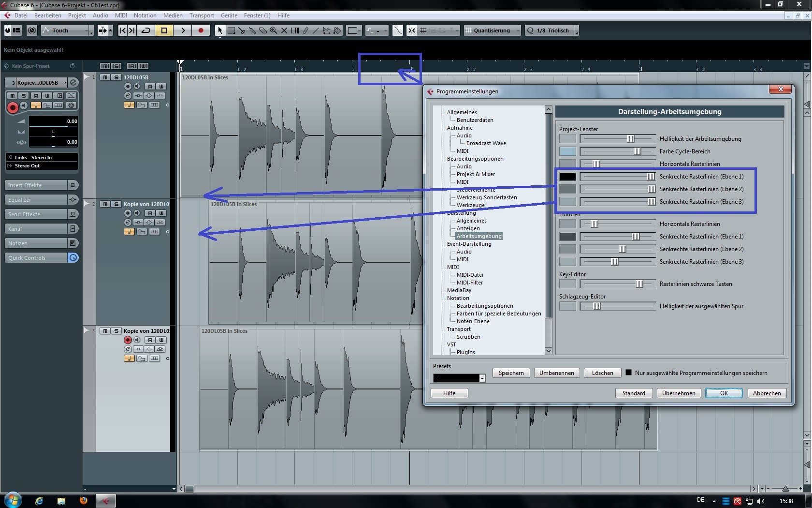Solo track 2 Kopie von 120DL05B

coord(116,204)
